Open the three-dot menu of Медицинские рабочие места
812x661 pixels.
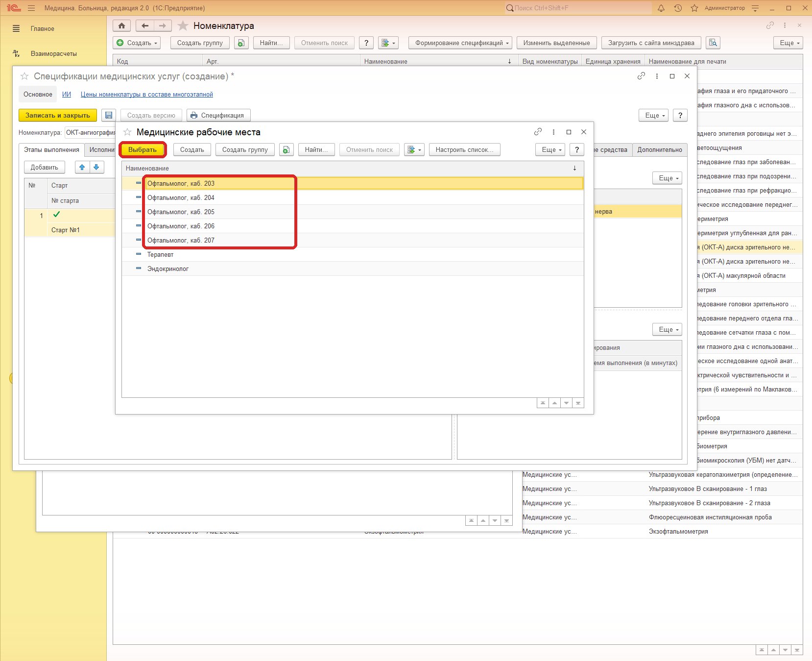(553, 132)
